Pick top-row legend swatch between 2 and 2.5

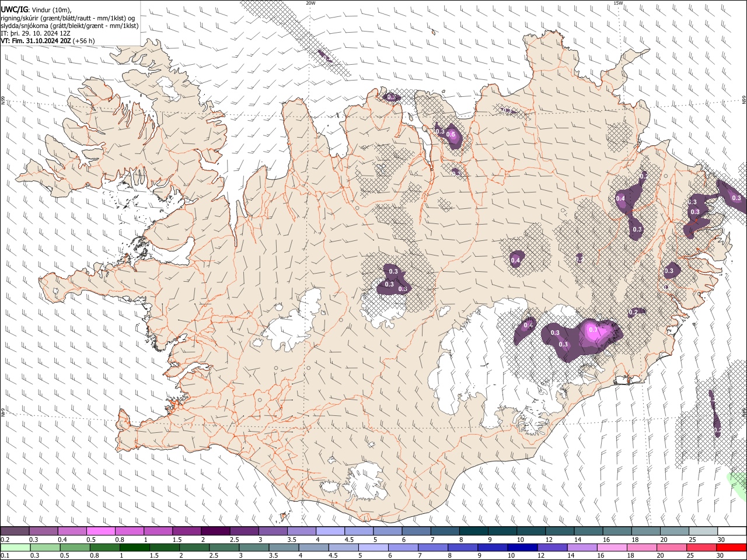[215, 531]
